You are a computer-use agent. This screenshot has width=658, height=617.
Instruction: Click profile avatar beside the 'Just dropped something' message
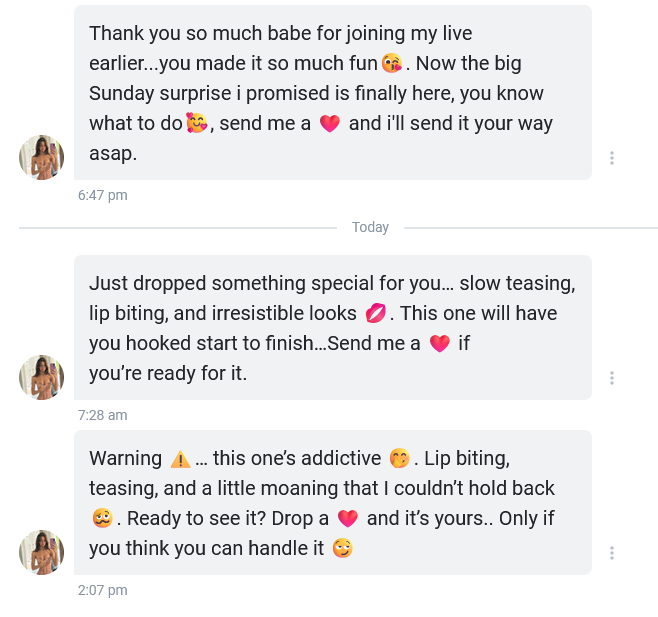pos(42,377)
